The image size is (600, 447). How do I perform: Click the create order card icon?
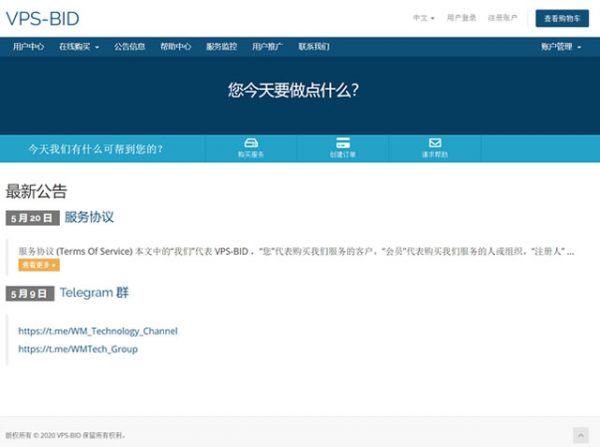pos(343,143)
